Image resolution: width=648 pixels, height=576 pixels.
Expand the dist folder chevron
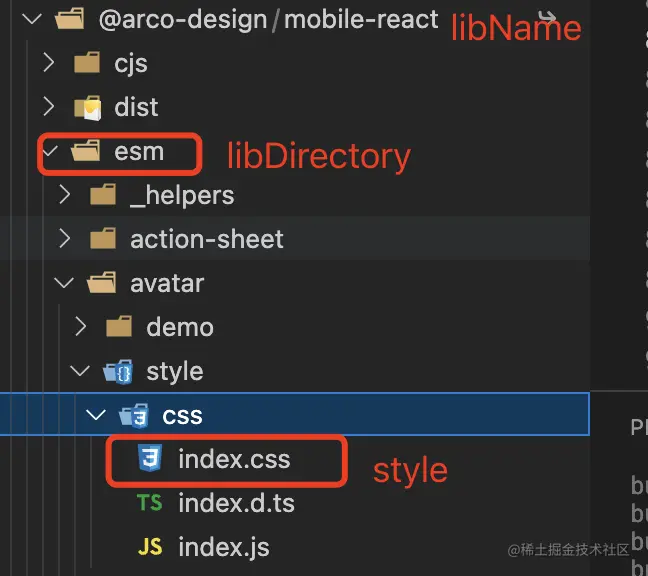(x=48, y=107)
